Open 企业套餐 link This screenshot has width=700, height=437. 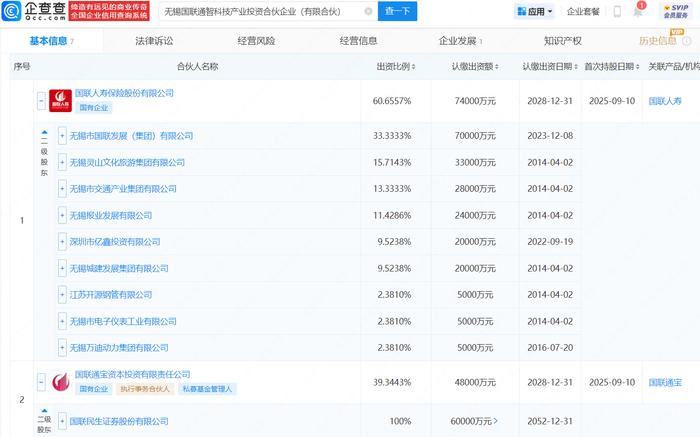pyautogui.click(x=583, y=12)
